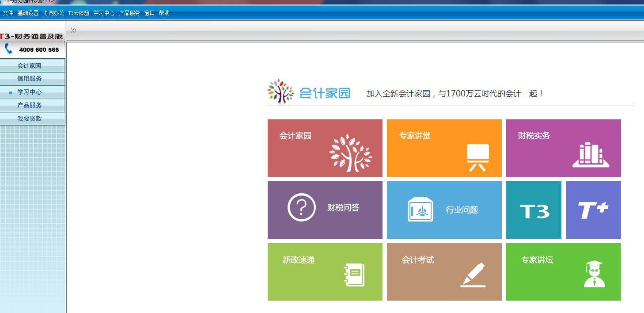
Task: Open the 文件 menu
Action: pos(8,13)
